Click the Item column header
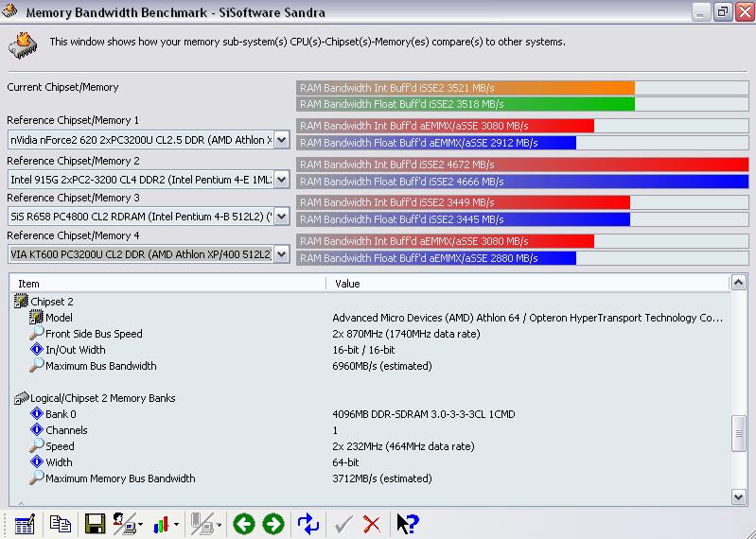 pos(167,284)
